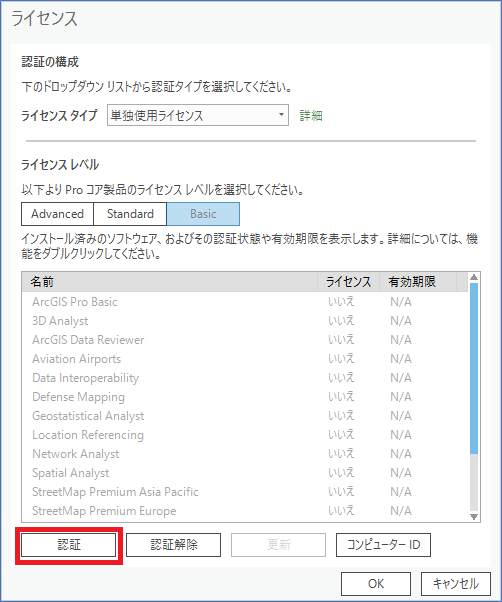The width and height of the screenshot is (502, 602).
Task: Select the Geostatistical Analyst row
Action: (x=245, y=416)
